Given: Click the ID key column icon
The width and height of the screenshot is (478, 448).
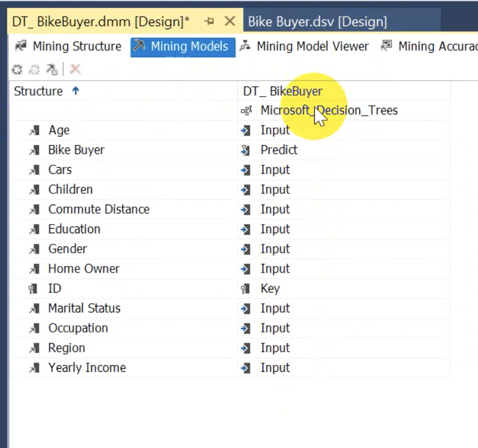Looking at the screenshot, I should (x=33, y=289).
